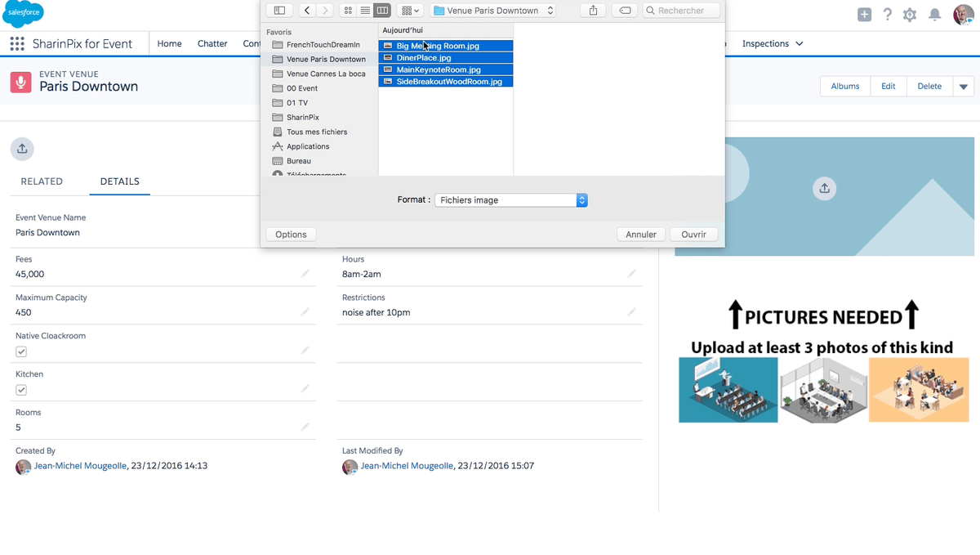980x555 pixels.
Task: Expand the Inspections tab chevron menu
Action: click(x=800, y=44)
